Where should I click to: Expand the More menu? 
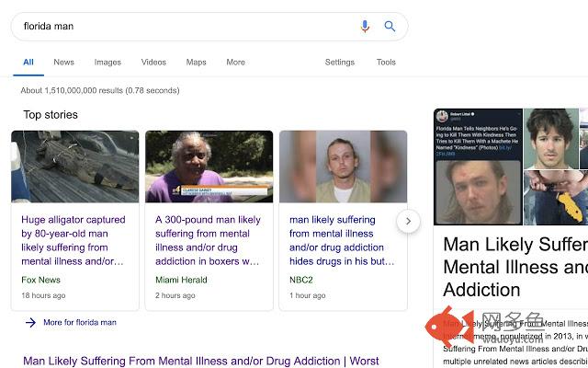[235, 63]
